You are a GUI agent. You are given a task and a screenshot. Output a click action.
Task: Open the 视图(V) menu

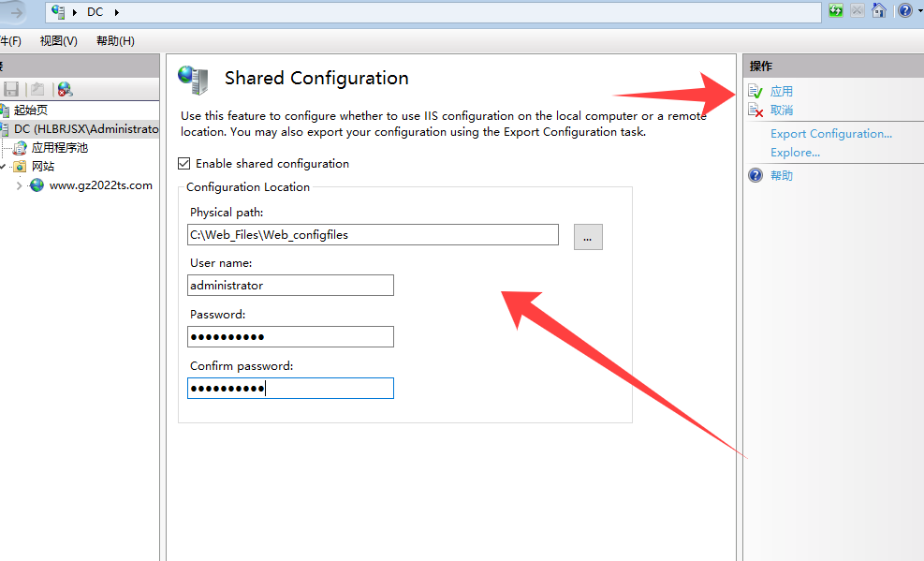[x=59, y=41]
